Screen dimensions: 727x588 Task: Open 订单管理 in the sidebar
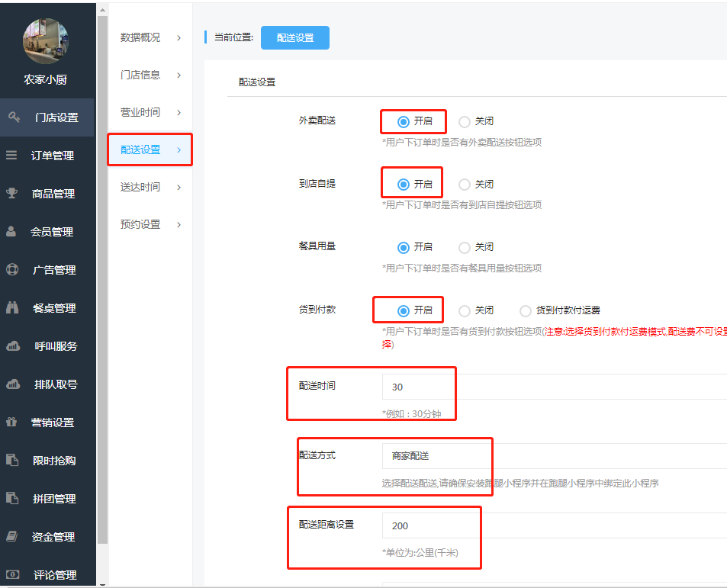coord(47,156)
